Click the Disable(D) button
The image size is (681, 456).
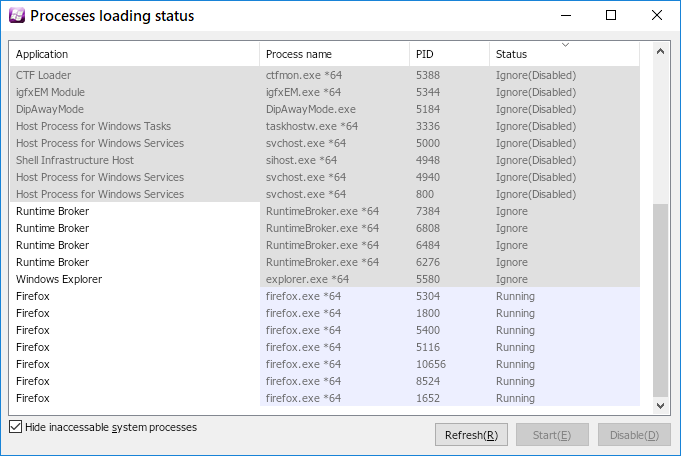click(634, 435)
